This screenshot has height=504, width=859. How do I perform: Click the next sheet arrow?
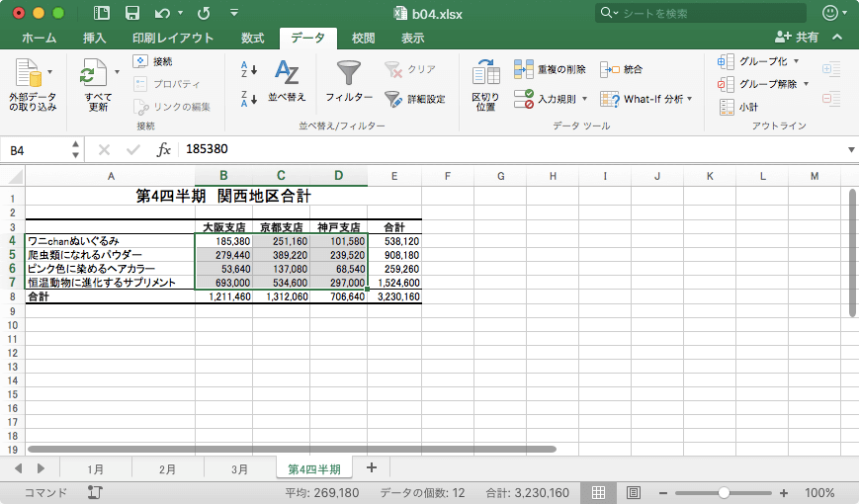(41, 468)
